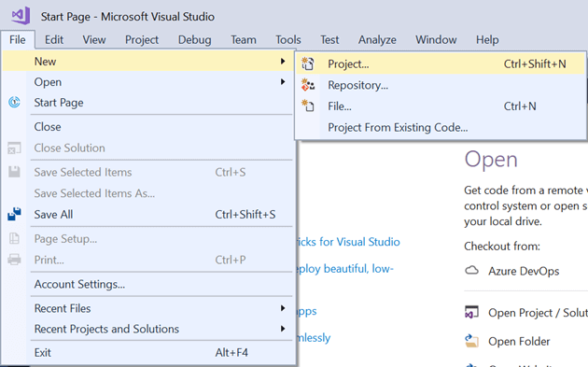The height and width of the screenshot is (367, 588).
Task: Expand Recent Projects and Solutions arrow
Action: (x=283, y=329)
